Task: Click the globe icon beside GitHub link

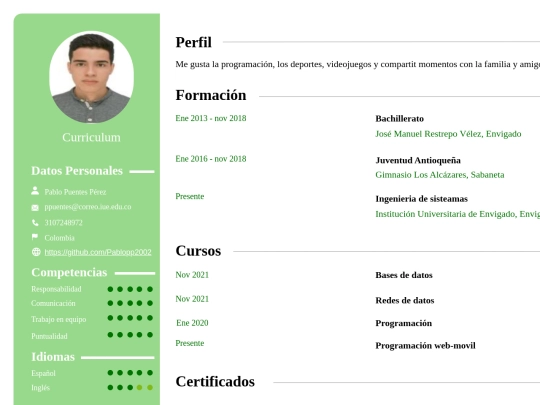Action: pyautogui.click(x=36, y=252)
